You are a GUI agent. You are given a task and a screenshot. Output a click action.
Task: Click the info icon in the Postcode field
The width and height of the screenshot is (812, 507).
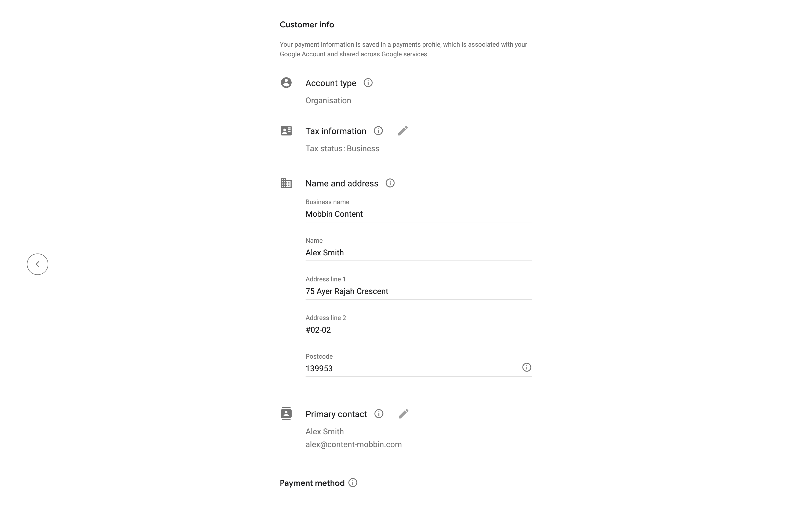tap(527, 368)
